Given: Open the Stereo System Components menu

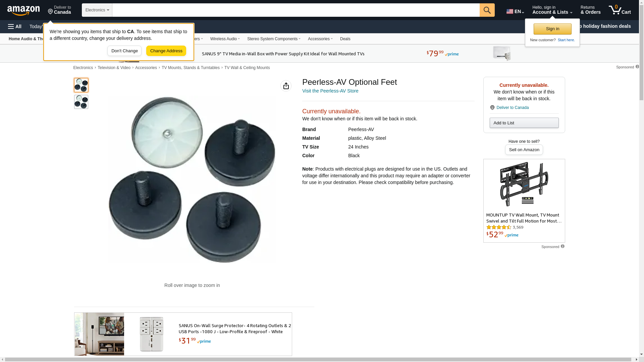Looking at the screenshot, I should 274,39.
